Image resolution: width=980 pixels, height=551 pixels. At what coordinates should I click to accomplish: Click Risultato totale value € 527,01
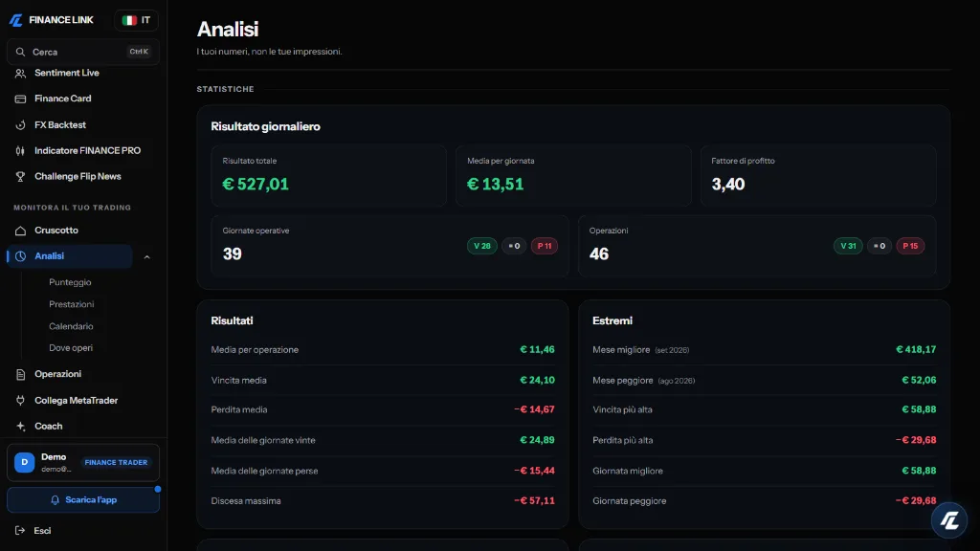(256, 185)
